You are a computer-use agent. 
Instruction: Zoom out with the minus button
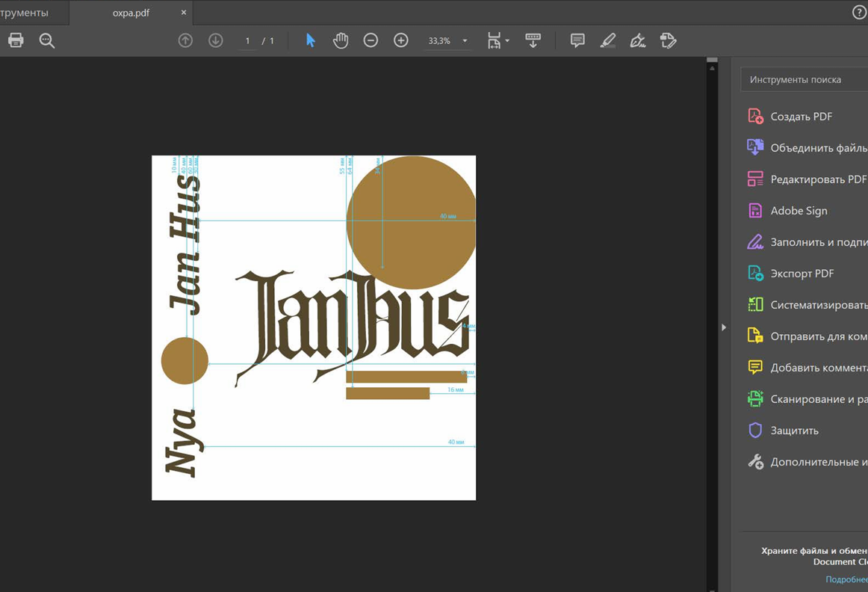(x=371, y=40)
